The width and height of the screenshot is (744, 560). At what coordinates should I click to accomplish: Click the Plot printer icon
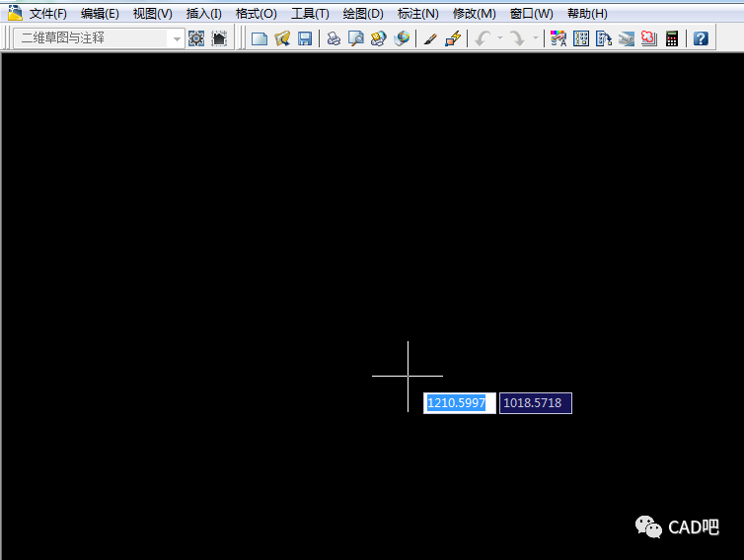click(x=335, y=38)
